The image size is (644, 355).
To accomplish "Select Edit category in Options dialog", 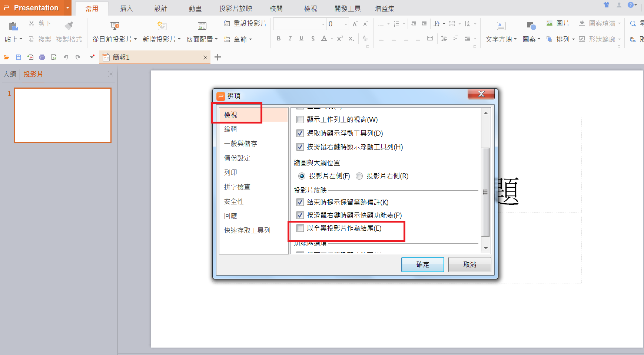I will [230, 129].
